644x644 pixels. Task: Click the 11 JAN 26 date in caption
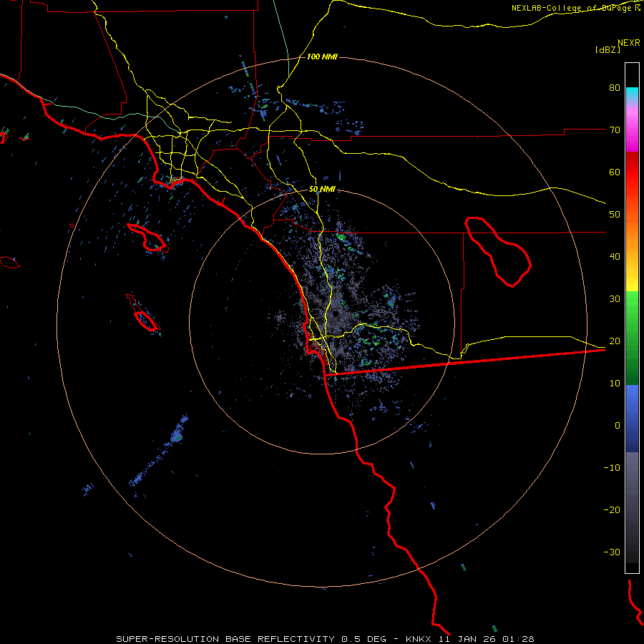(x=466, y=639)
